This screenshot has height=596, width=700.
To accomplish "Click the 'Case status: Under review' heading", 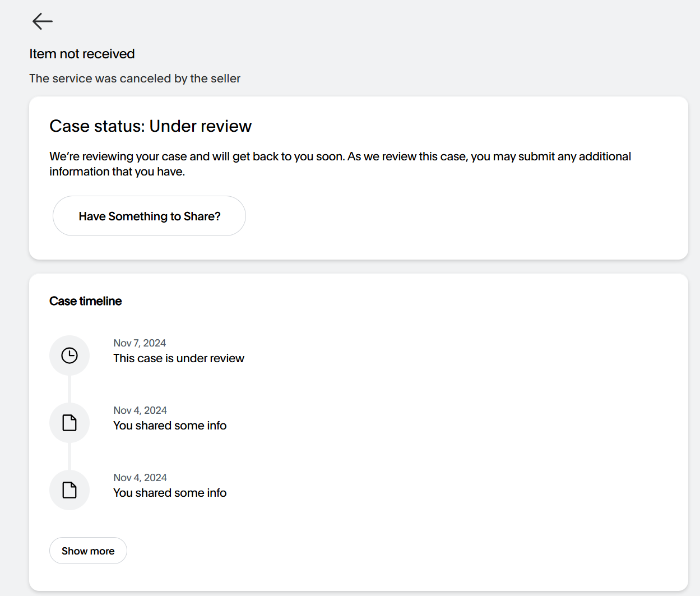I will pyautogui.click(x=150, y=126).
